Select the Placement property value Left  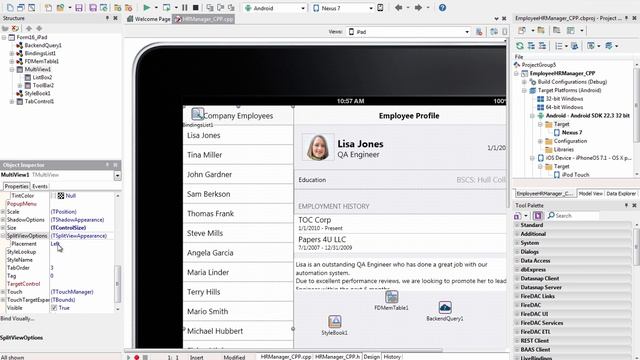(55, 244)
